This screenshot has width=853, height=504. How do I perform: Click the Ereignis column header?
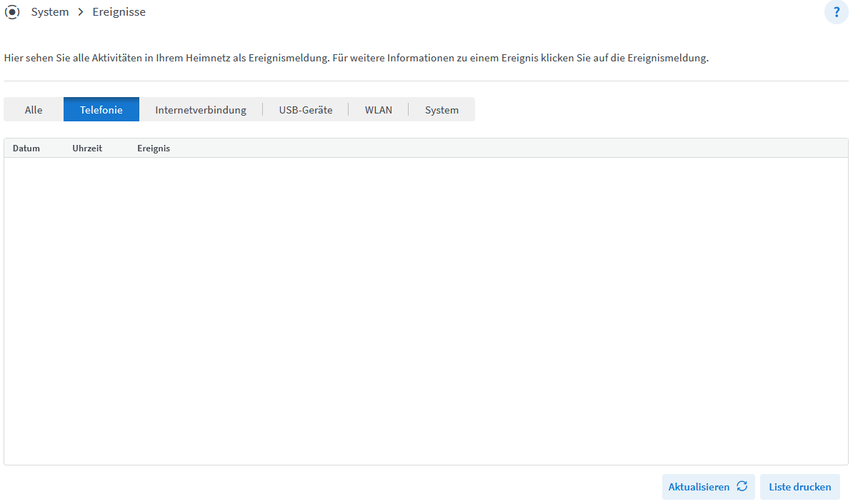point(154,148)
